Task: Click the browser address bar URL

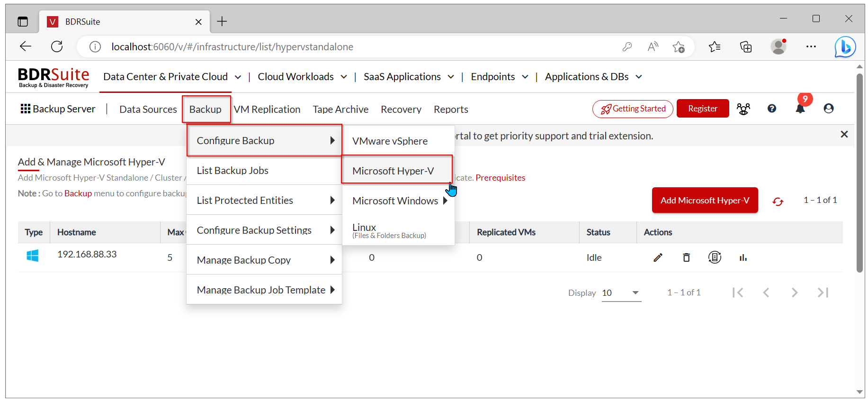Action: (x=232, y=47)
